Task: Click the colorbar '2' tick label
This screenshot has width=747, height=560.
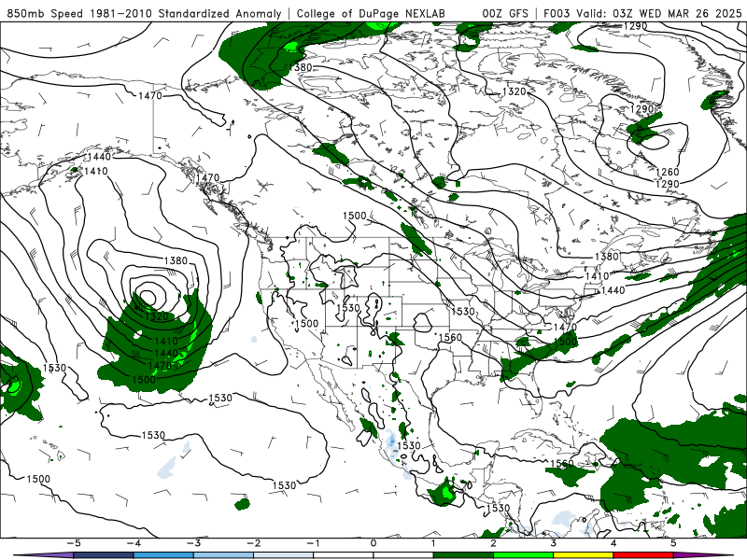Action: click(x=494, y=543)
